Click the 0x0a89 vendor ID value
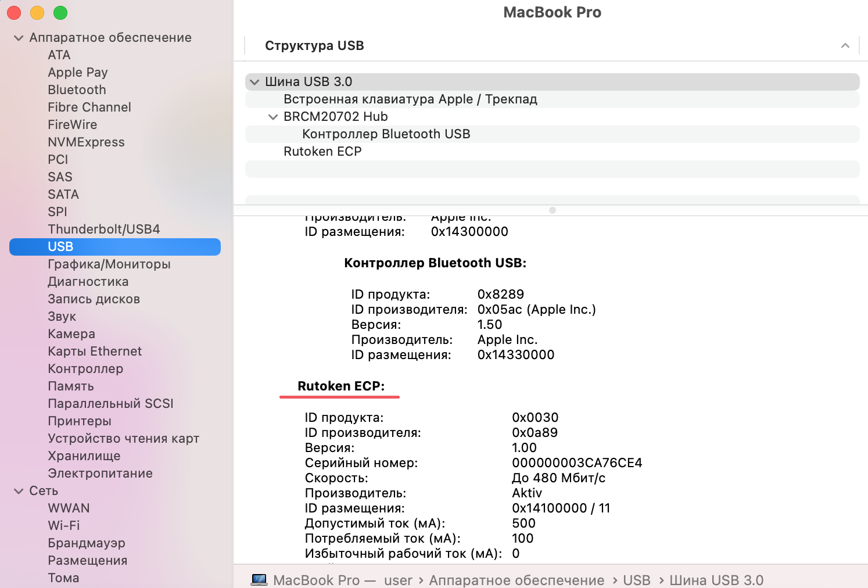Screen dimensions: 868x588 535,433
